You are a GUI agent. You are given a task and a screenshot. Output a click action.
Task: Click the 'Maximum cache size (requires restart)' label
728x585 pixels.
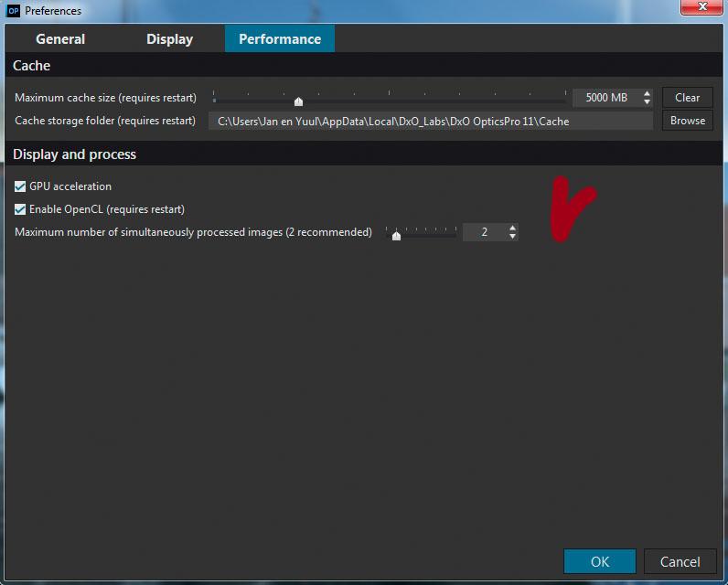pos(105,98)
